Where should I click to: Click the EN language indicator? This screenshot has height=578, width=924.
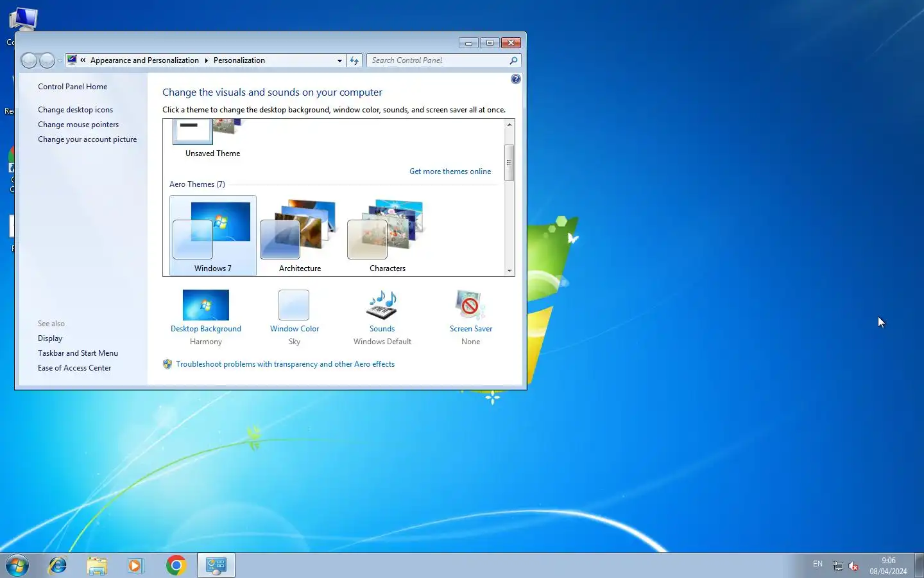(x=817, y=564)
